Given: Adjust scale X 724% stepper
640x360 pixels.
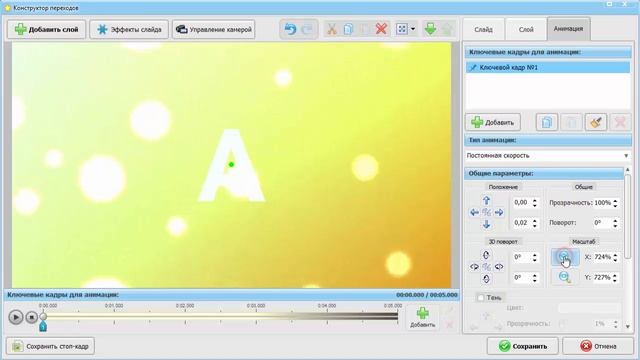Looking at the screenshot, I should pyautogui.click(x=615, y=257).
